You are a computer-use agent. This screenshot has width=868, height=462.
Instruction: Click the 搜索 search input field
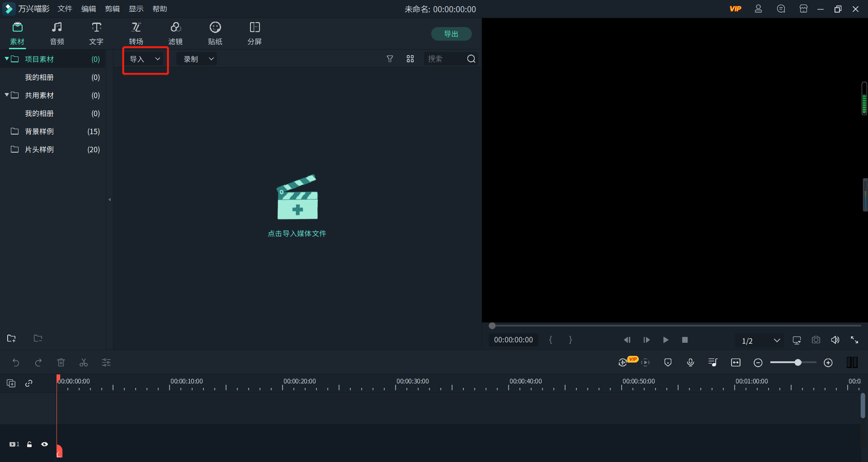pos(444,59)
